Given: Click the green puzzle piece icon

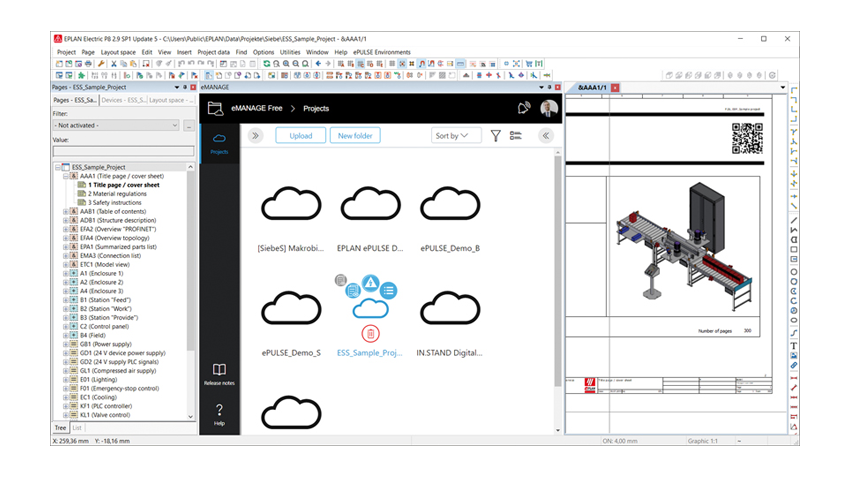Looking at the screenshot, I should [x=81, y=75].
